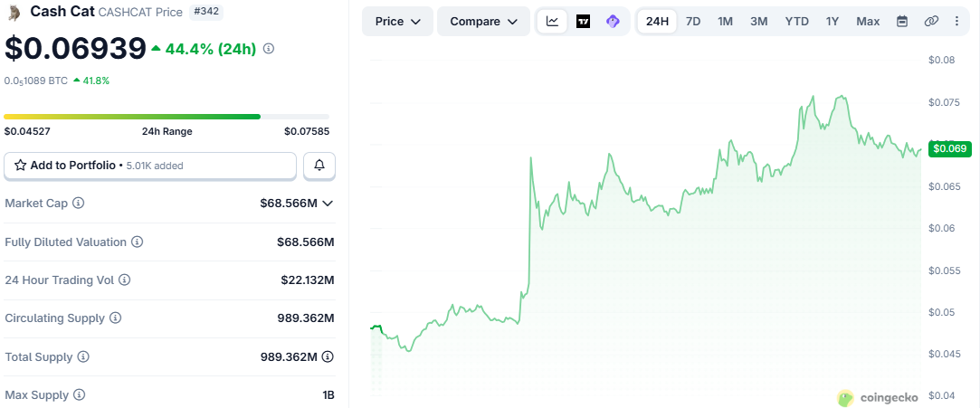Open Fully Diluted Valuation info icon
980x408 pixels.
pyautogui.click(x=137, y=242)
